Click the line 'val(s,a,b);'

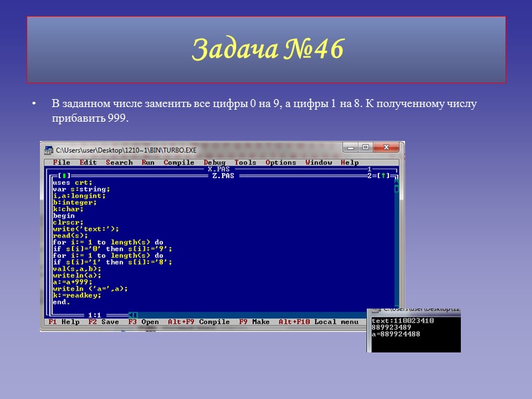pos(77,269)
